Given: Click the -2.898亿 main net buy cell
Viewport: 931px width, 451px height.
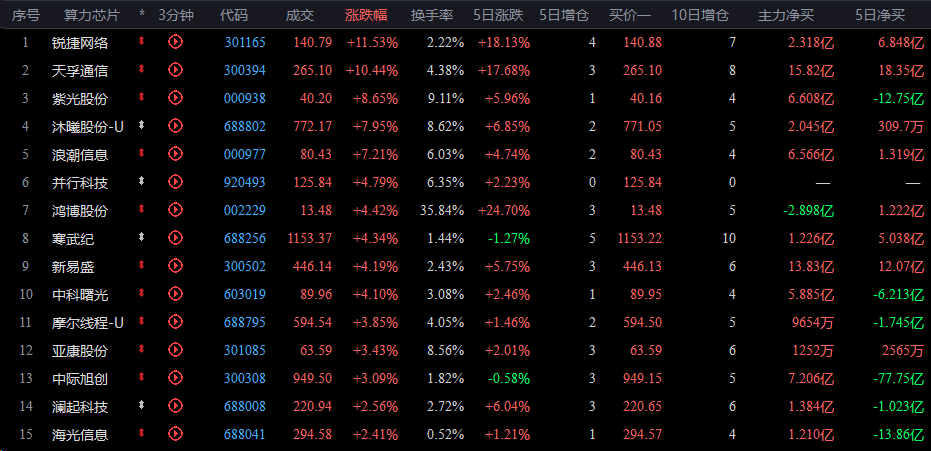Looking at the screenshot, I should [809, 210].
